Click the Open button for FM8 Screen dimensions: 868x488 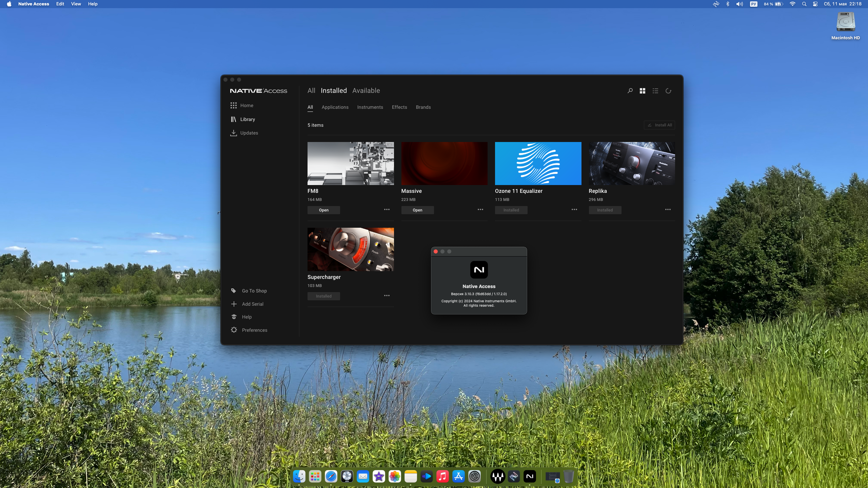(323, 210)
